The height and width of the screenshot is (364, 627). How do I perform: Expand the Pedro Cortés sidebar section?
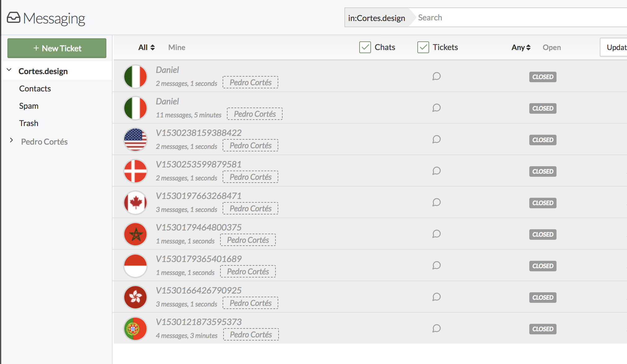pyautogui.click(x=11, y=140)
